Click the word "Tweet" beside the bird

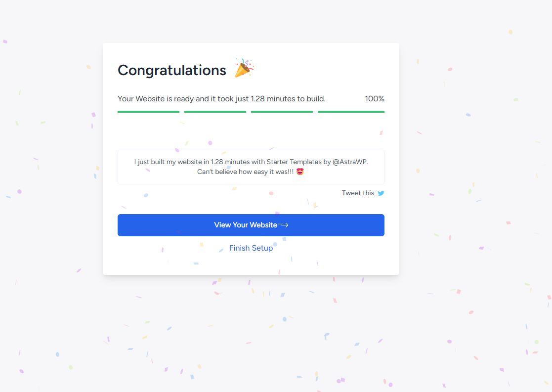pyautogui.click(x=351, y=193)
